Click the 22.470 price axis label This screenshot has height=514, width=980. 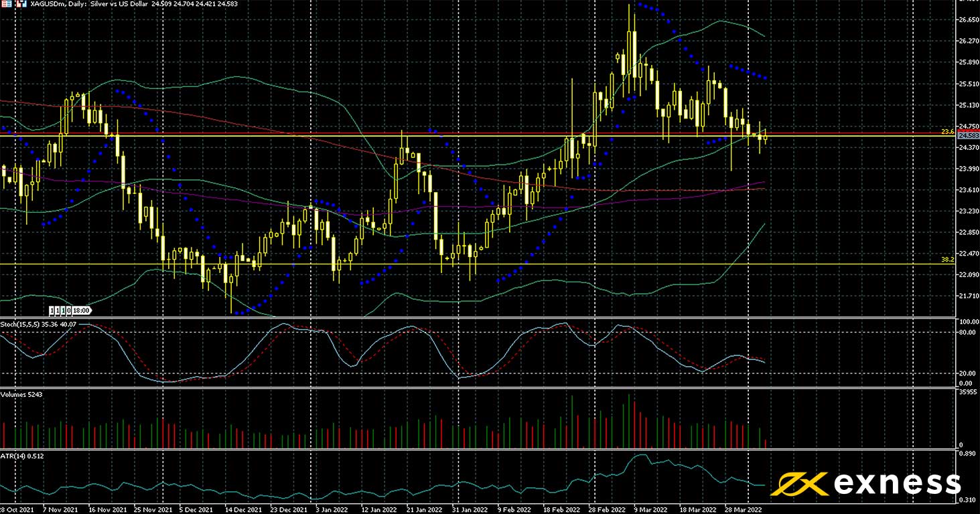click(x=968, y=254)
